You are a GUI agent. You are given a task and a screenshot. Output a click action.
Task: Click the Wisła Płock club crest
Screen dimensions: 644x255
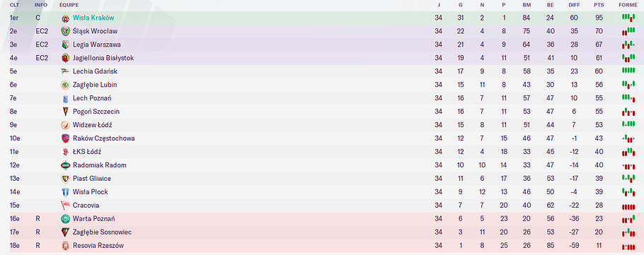point(65,192)
